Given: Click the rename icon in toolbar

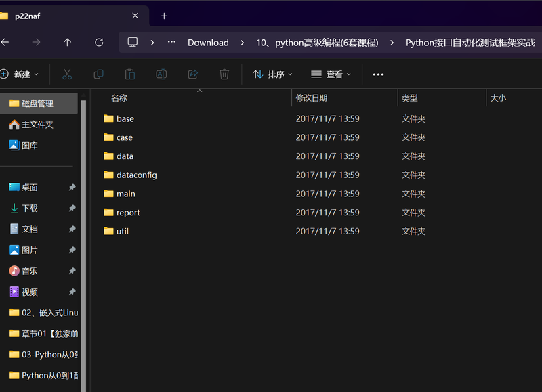Looking at the screenshot, I should pyautogui.click(x=161, y=74).
